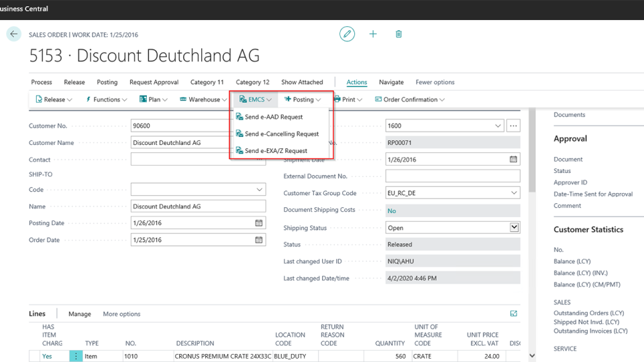Click the page scrollbar down arrow
Screen dimensions: 644x362
click(532, 356)
